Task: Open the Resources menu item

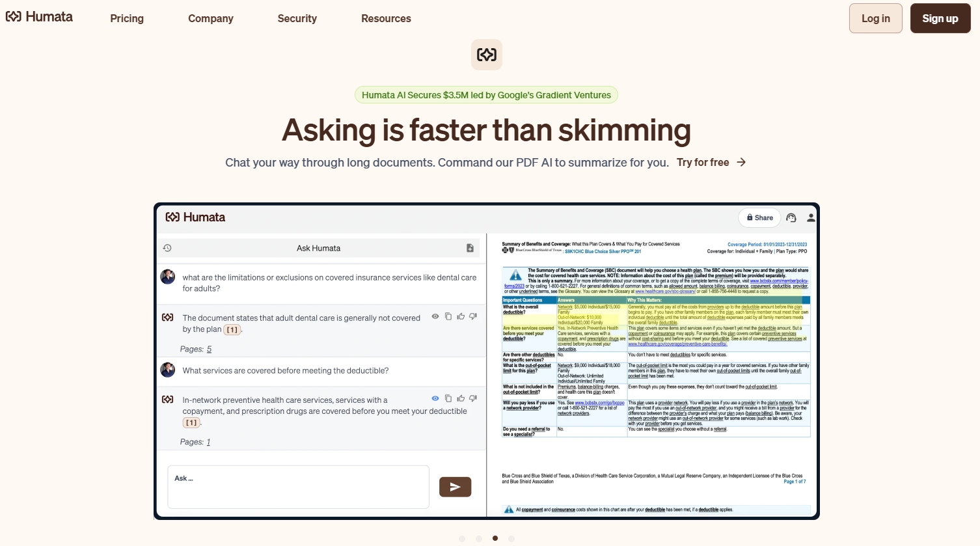Action: (386, 18)
